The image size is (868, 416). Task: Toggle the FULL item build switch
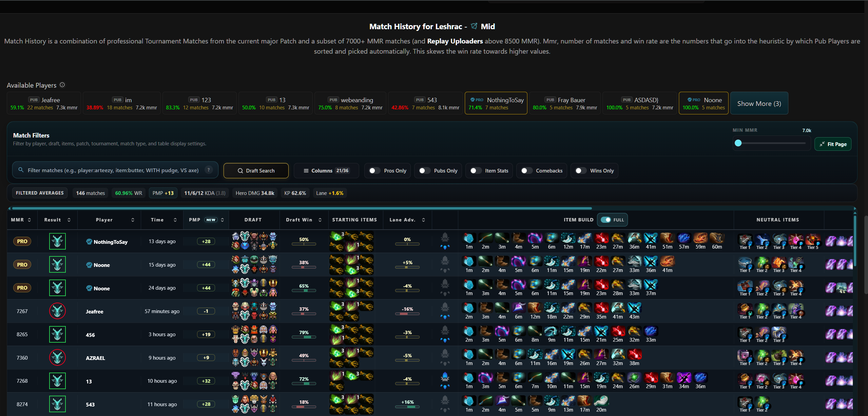click(x=606, y=220)
